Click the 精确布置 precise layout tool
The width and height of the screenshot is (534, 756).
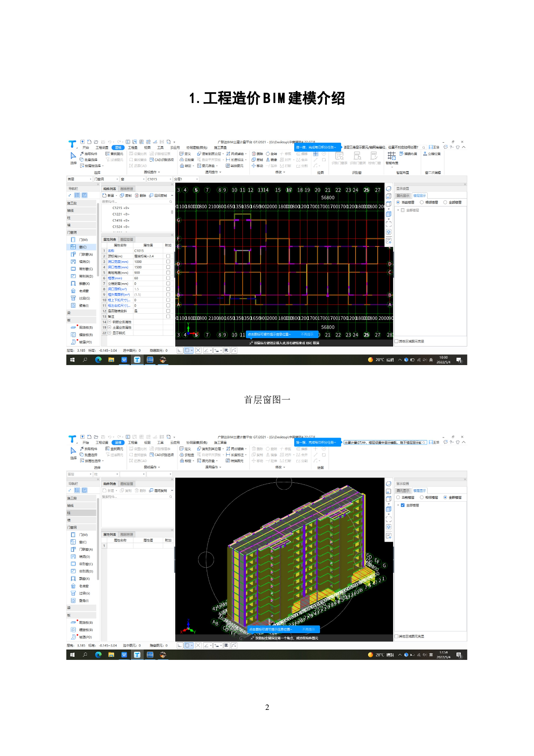[408, 154]
